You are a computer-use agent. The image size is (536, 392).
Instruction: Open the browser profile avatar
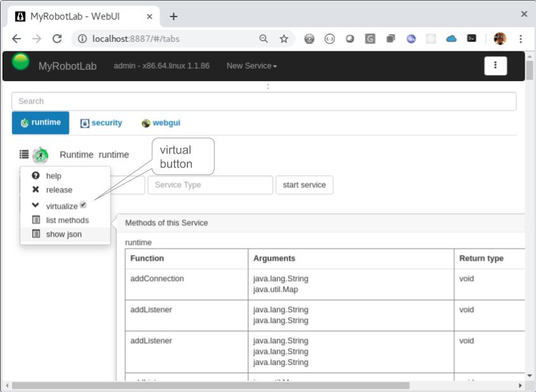click(x=500, y=39)
